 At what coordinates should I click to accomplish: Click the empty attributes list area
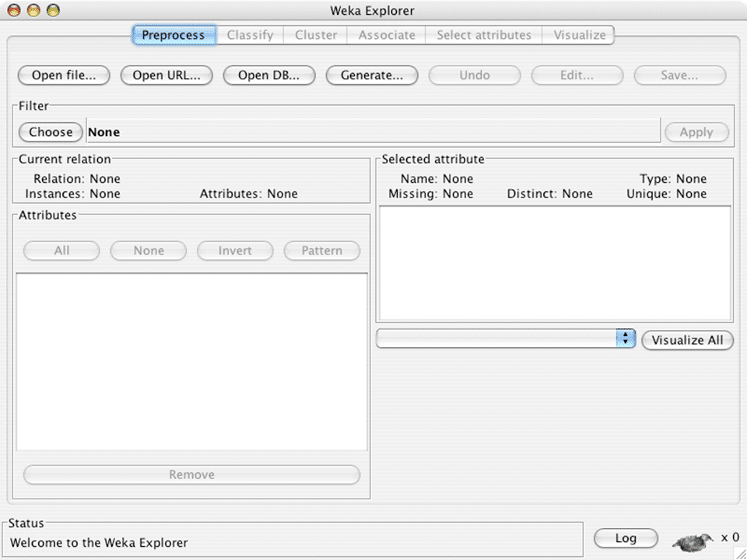pyautogui.click(x=191, y=361)
